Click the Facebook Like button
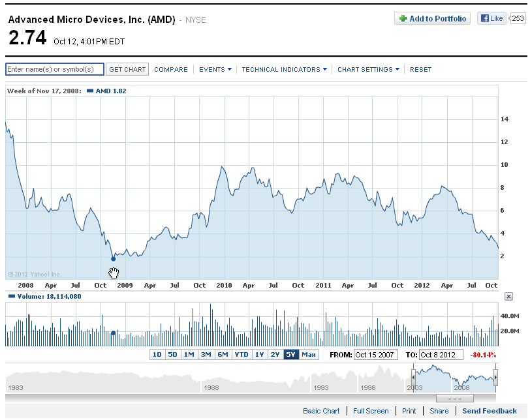530x420 pixels. (x=491, y=18)
